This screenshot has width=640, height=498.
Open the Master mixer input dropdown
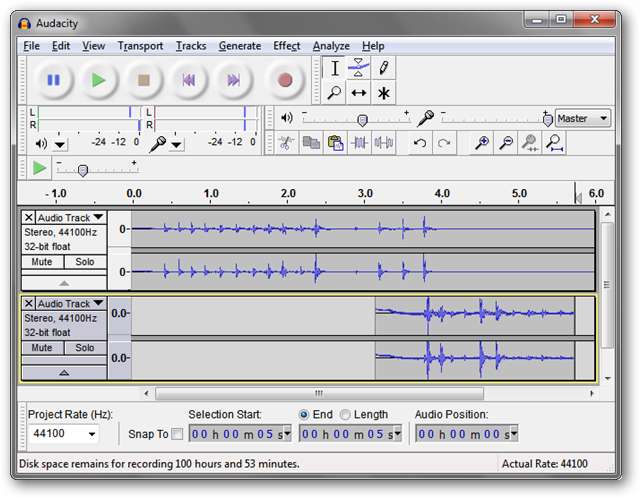click(583, 118)
